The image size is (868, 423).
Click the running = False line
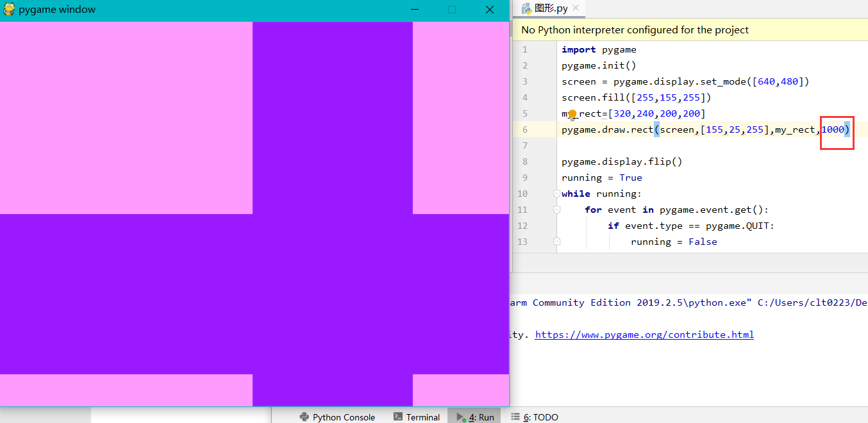click(674, 242)
